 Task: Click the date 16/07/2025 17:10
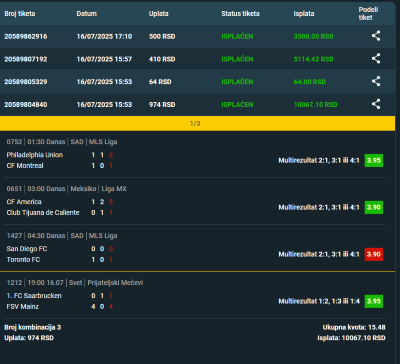(104, 36)
